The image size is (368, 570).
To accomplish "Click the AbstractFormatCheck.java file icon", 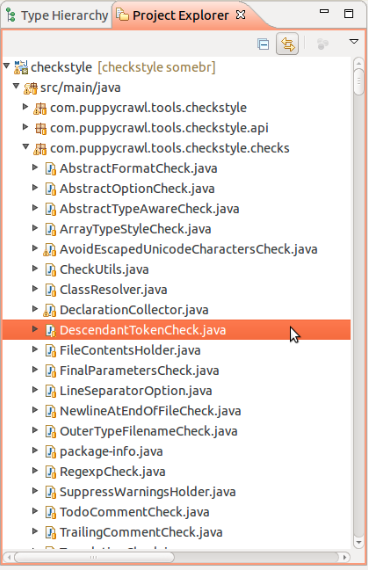I will pyautogui.click(x=50, y=169).
